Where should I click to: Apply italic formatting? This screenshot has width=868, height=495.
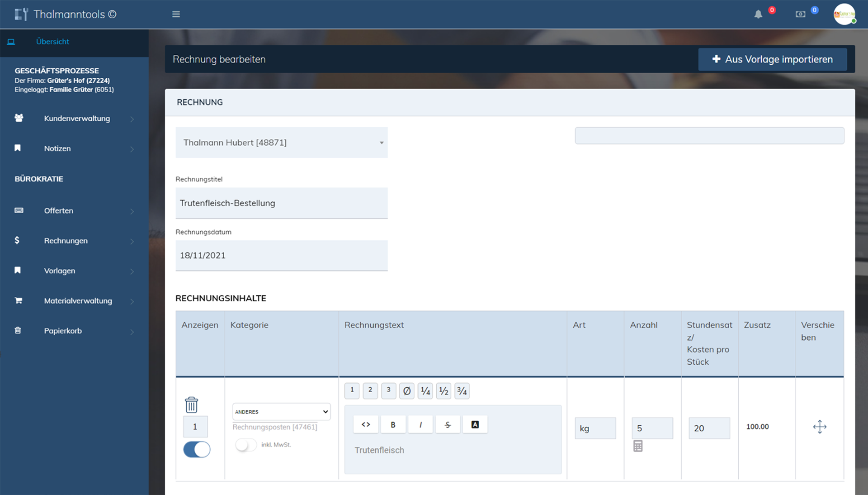pyautogui.click(x=420, y=424)
